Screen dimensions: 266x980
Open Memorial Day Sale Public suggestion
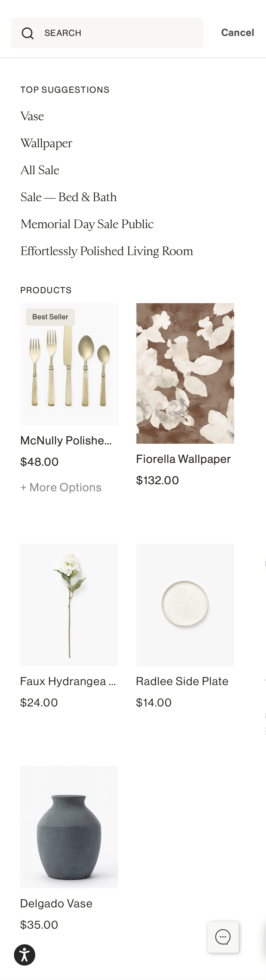87,224
